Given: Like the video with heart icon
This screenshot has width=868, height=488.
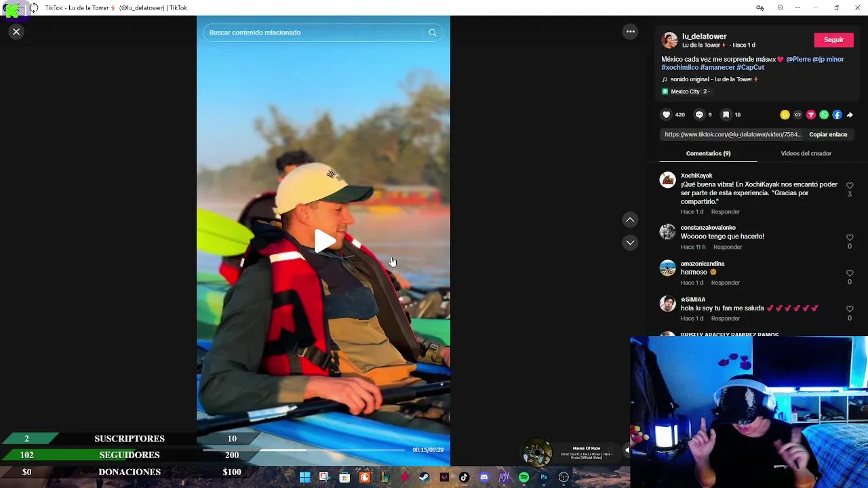Looking at the screenshot, I should click(666, 115).
